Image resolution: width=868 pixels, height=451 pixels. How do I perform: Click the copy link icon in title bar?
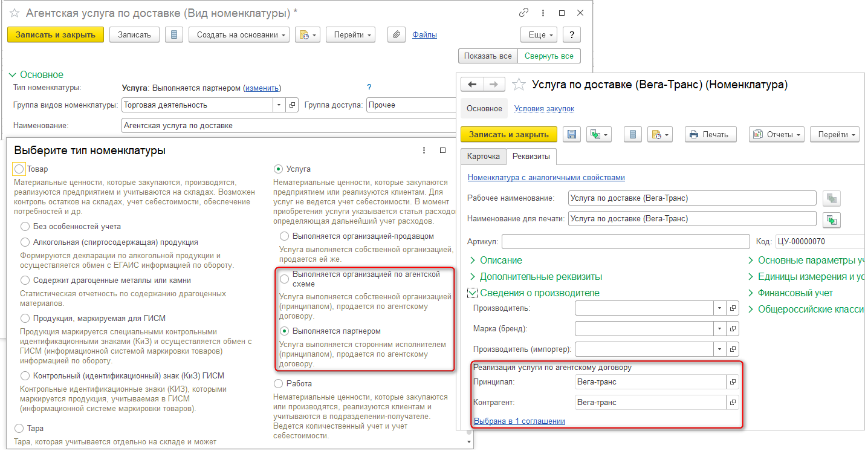click(x=523, y=13)
